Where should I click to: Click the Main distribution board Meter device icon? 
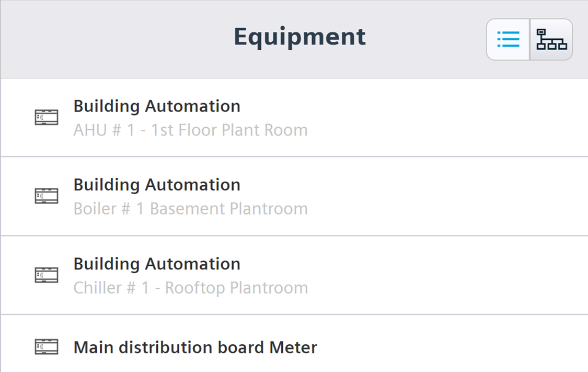coord(47,346)
